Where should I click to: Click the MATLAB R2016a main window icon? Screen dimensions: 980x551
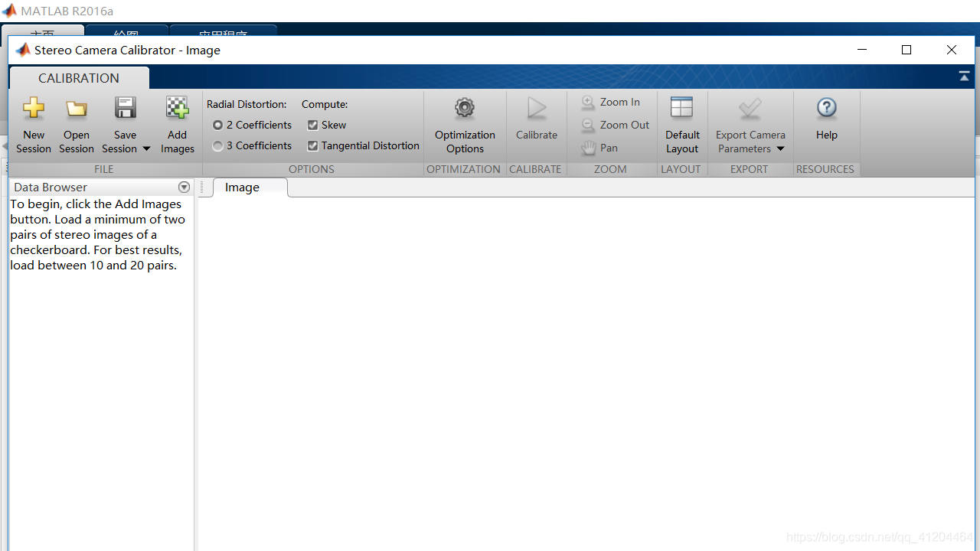click(x=9, y=11)
